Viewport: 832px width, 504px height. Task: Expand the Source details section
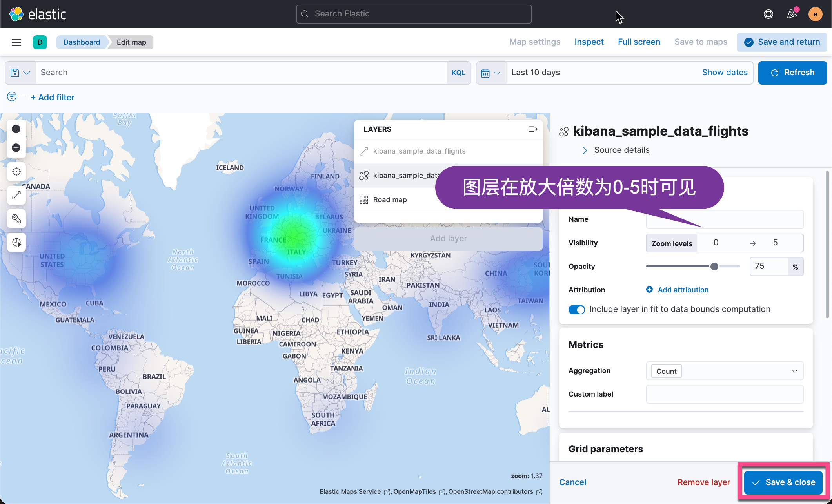pos(621,150)
